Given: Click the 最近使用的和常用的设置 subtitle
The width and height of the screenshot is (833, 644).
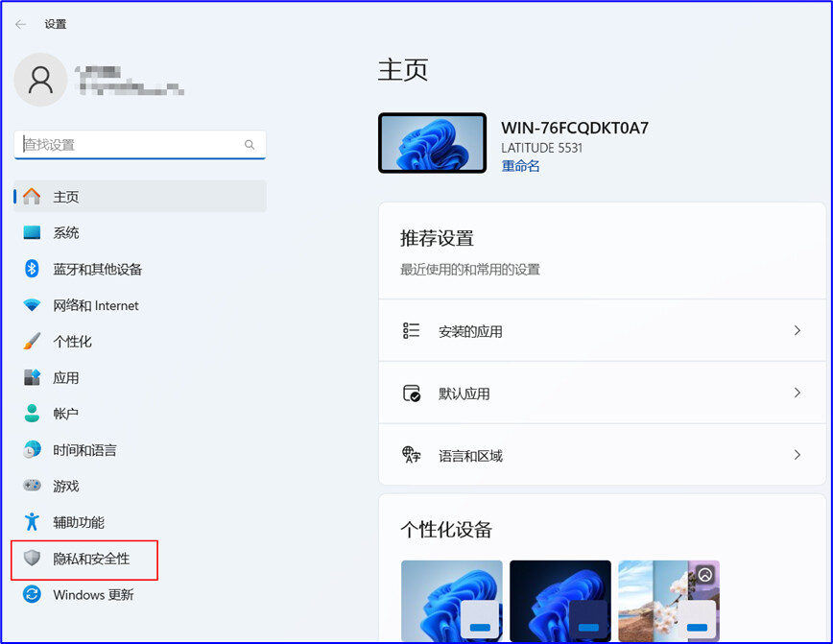Looking at the screenshot, I should tap(469, 270).
